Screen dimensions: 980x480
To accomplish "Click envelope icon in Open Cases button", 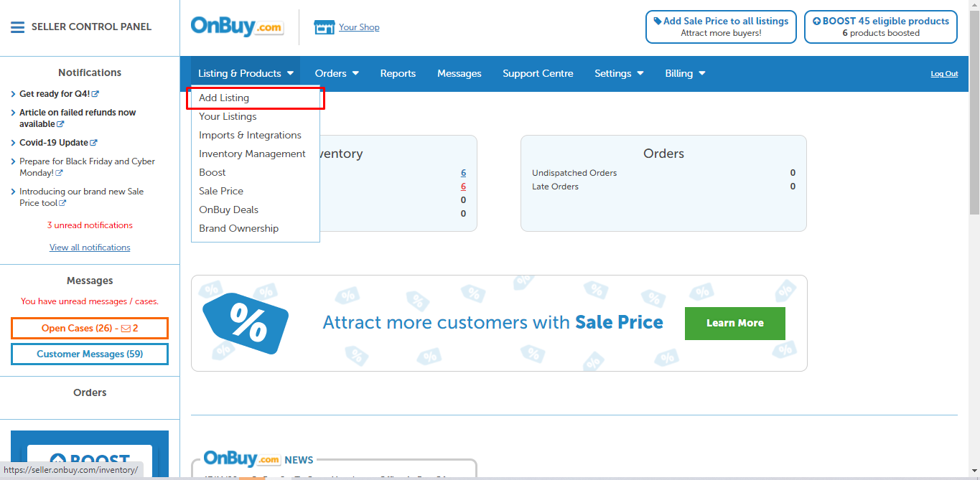I will (126, 329).
